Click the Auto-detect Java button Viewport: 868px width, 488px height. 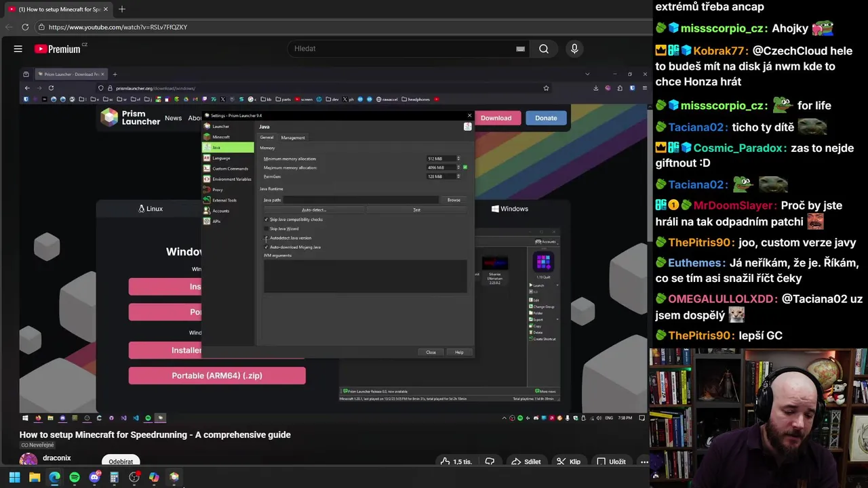[x=314, y=210]
